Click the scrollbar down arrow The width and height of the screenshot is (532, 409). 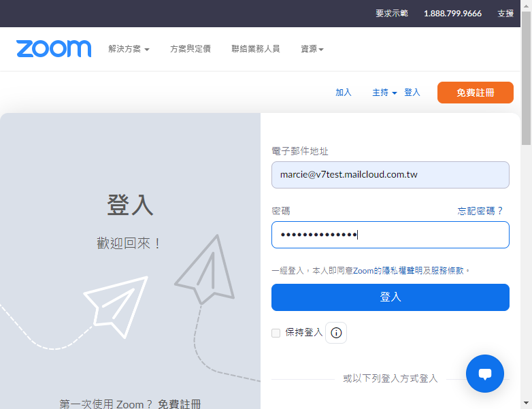coord(527,404)
